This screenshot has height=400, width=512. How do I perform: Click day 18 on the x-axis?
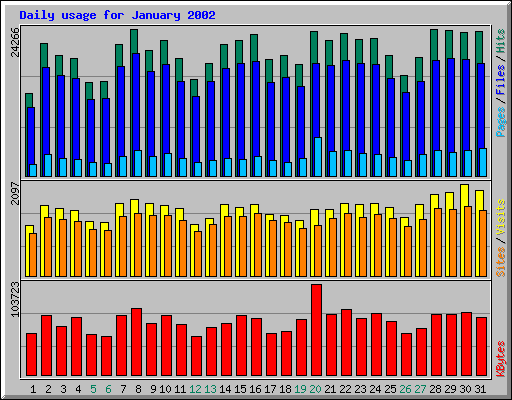click(285, 389)
